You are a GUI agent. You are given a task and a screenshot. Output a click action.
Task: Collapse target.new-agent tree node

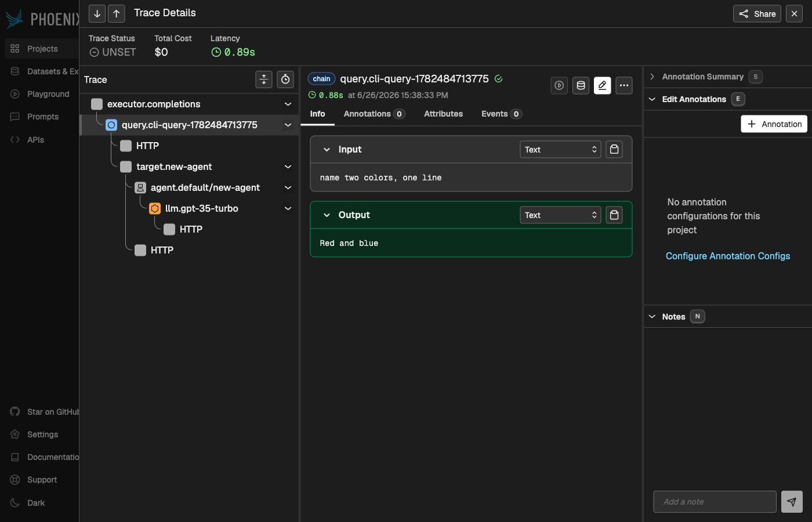point(288,166)
